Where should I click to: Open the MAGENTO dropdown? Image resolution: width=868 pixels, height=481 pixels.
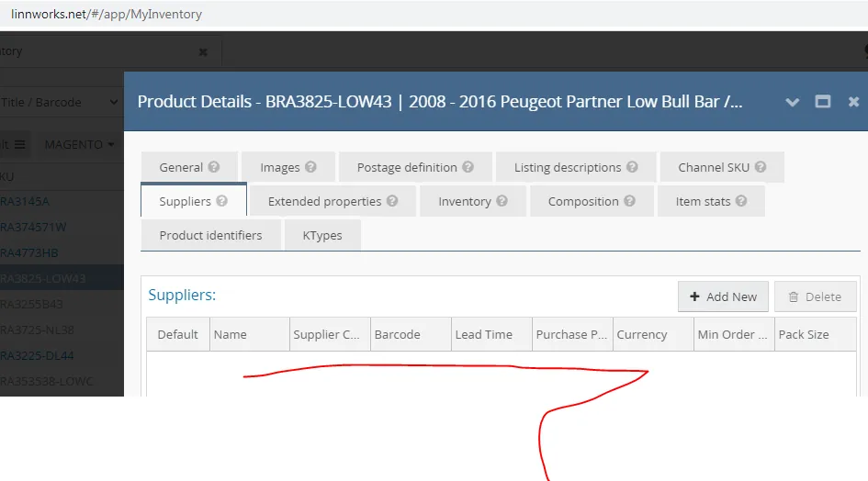click(x=79, y=144)
